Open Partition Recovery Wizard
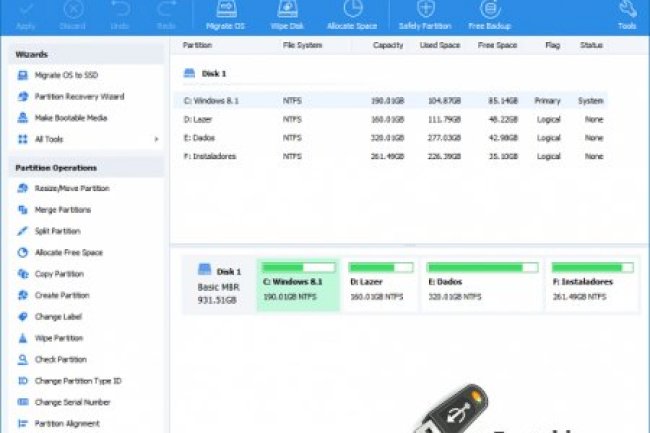Viewport: 650px width, 433px height. coord(78,97)
